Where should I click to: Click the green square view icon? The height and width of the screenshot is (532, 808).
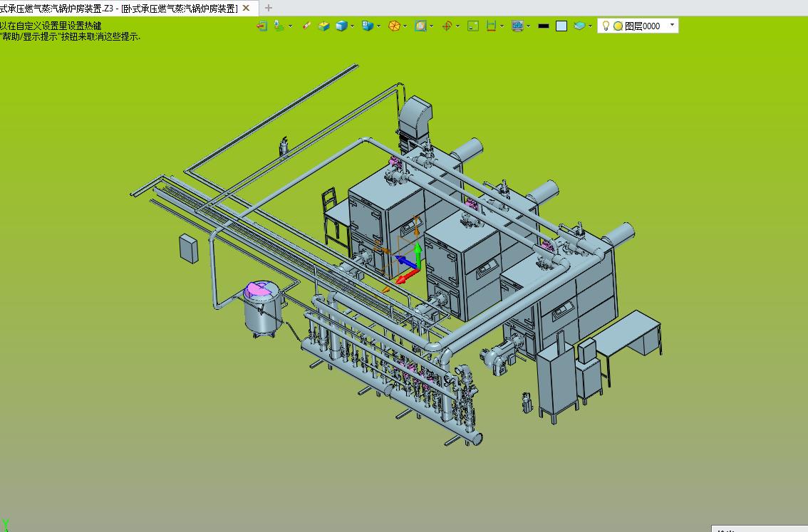point(472,26)
